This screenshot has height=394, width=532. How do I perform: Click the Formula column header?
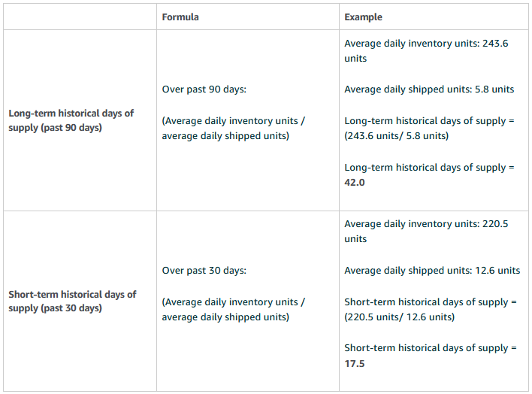click(x=180, y=17)
